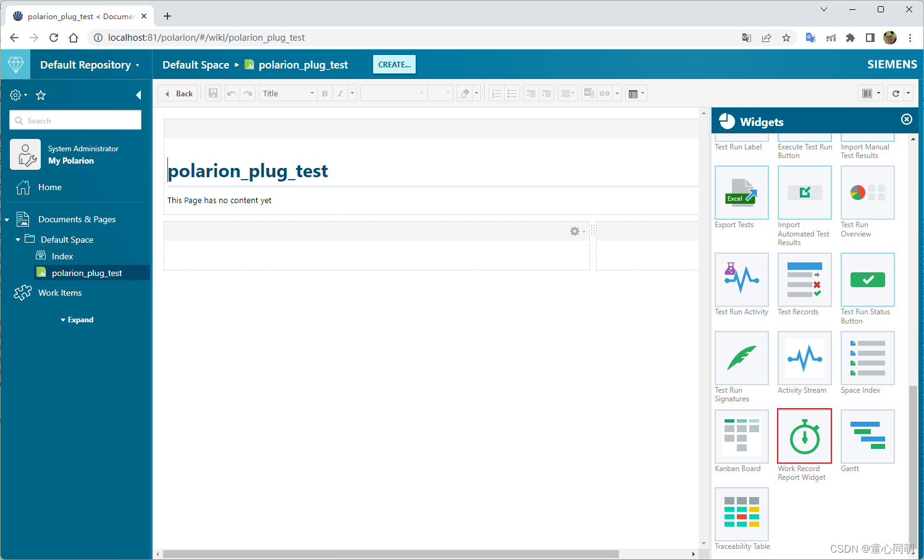
Task: Select polarion_plug_test in the navigation tree
Action: (x=86, y=273)
